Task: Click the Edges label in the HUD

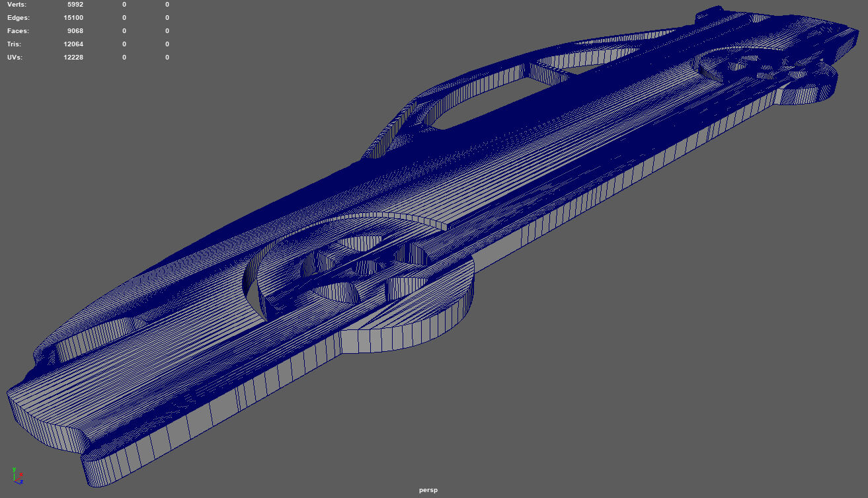Action: [x=19, y=18]
